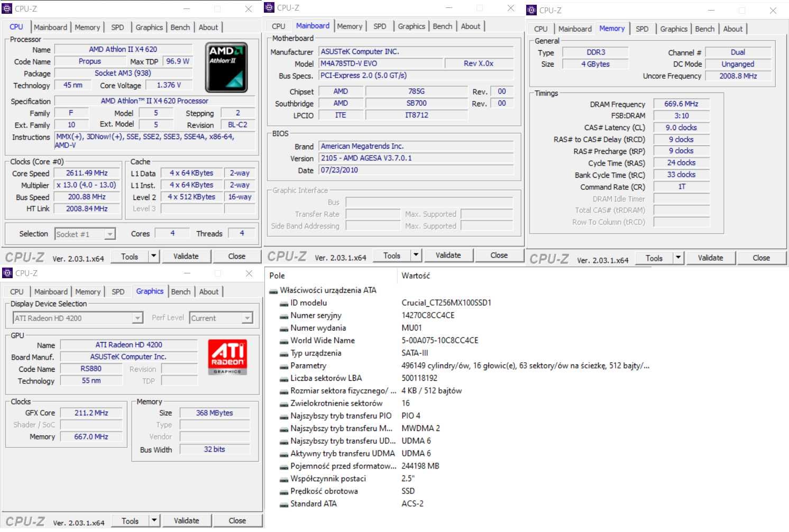Click the drive icon beside Parametry

pyautogui.click(x=284, y=366)
